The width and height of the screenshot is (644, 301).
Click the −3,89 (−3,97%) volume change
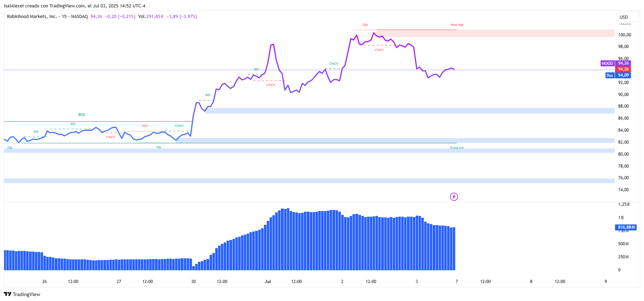[182, 17]
